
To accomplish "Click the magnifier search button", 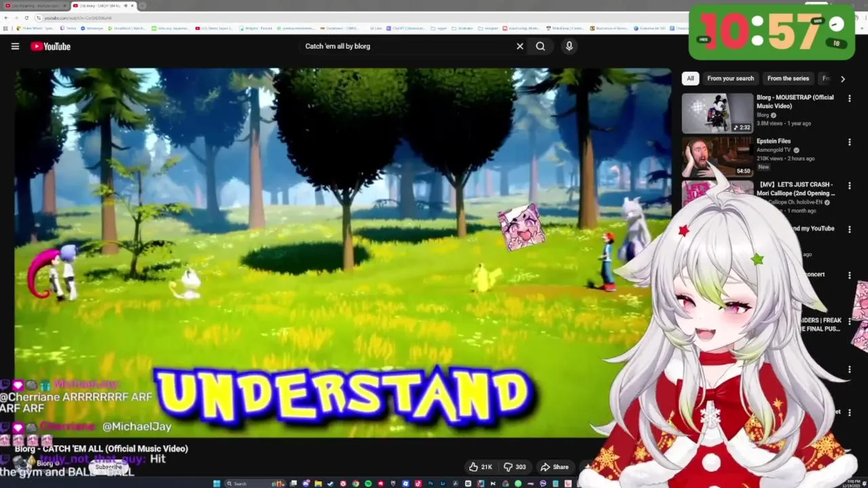I will pyautogui.click(x=540, y=46).
